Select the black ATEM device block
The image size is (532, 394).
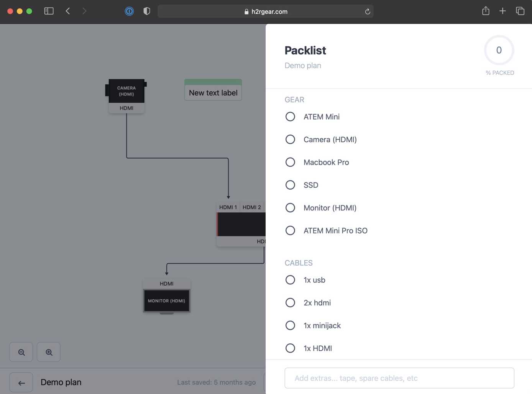241,224
